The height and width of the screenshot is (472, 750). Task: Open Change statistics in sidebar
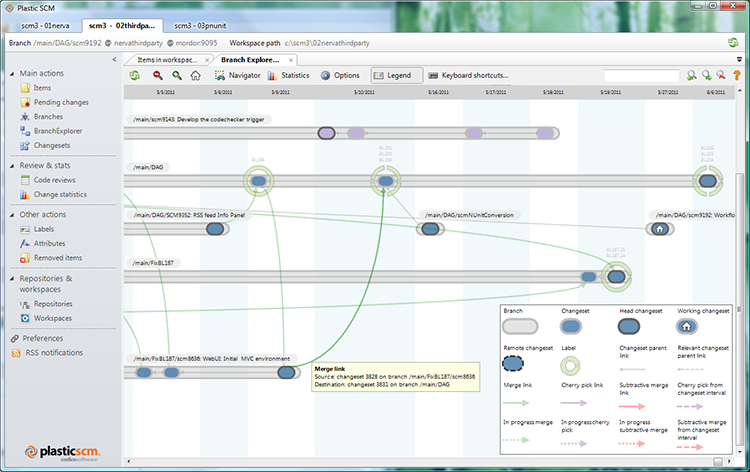(x=54, y=195)
